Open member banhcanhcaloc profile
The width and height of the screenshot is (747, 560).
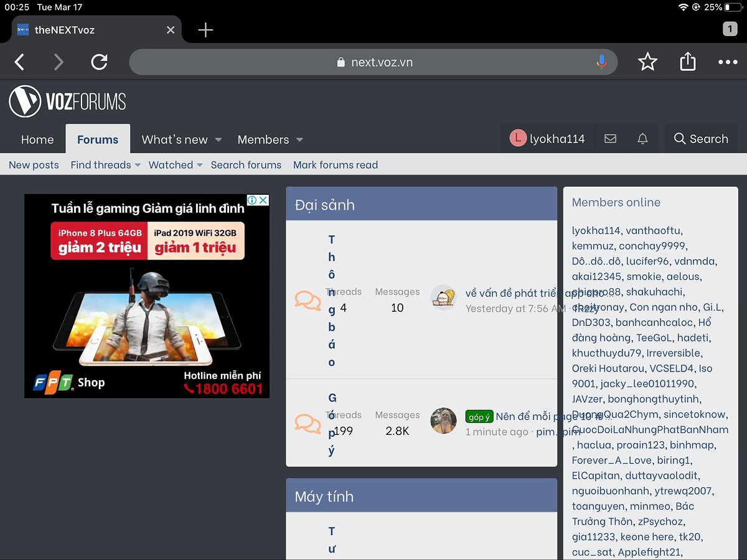(x=654, y=322)
